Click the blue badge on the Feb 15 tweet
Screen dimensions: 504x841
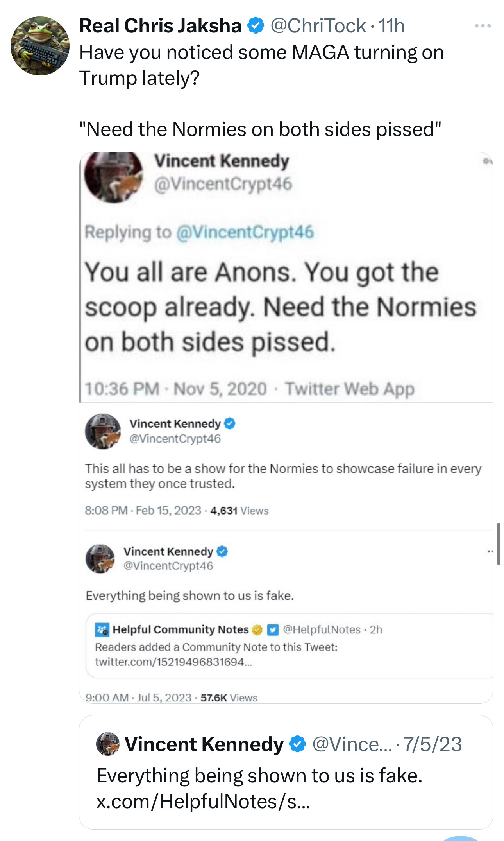coord(230,423)
